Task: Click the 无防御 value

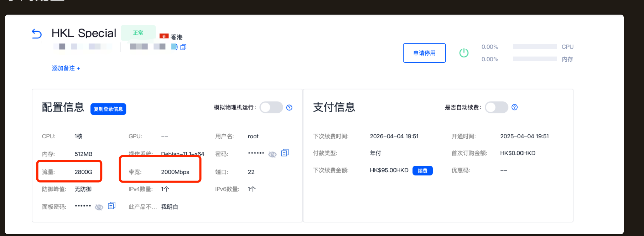Action: click(83, 189)
